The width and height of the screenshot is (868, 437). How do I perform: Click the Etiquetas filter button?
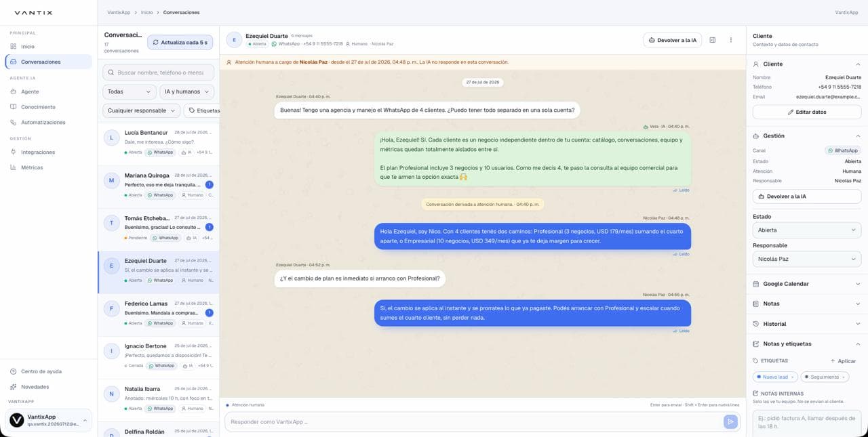[x=201, y=110]
